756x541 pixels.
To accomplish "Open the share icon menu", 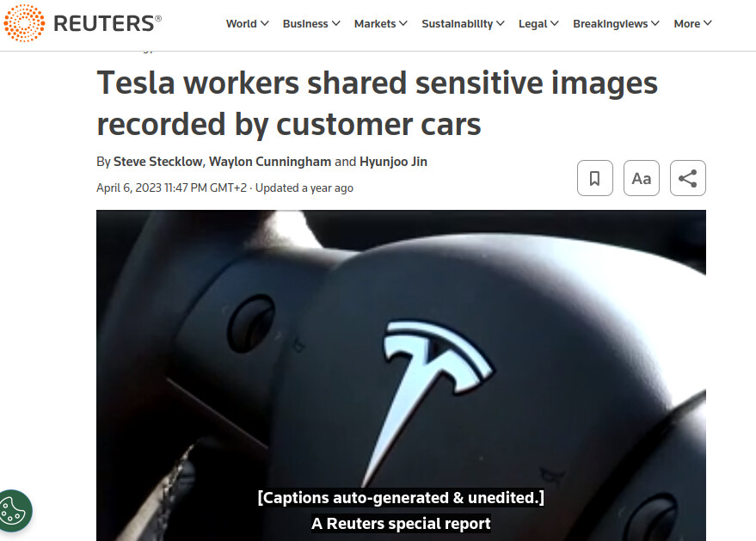I will 687,178.
